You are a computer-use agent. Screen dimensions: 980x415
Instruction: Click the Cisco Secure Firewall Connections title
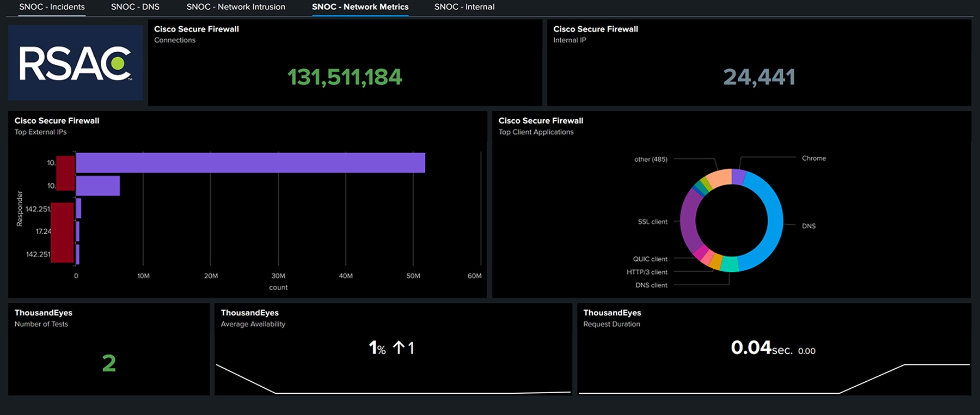(197, 29)
